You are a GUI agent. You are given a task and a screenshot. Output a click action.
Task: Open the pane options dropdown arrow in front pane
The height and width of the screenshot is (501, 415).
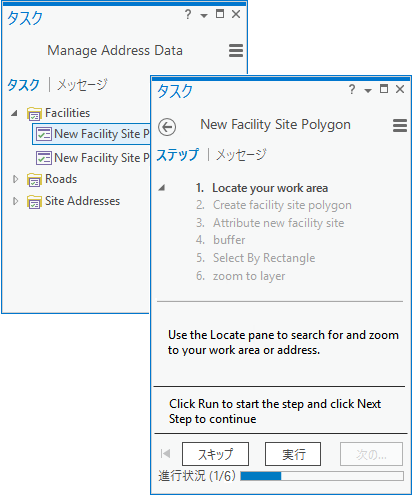(x=368, y=90)
